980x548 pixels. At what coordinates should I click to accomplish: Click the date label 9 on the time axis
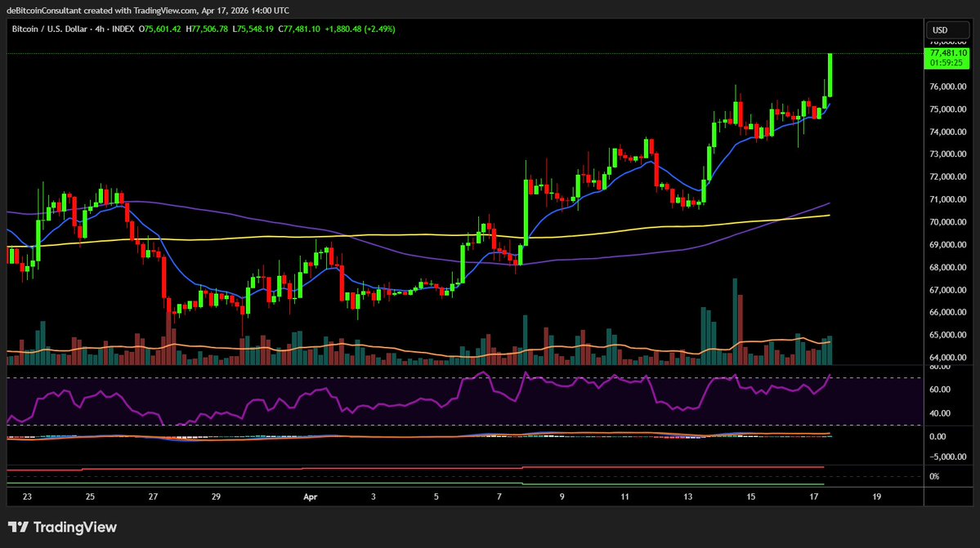click(562, 497)
